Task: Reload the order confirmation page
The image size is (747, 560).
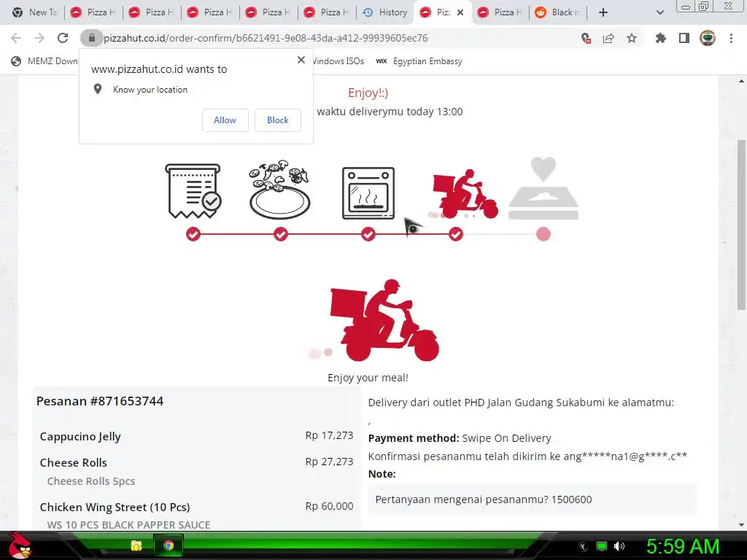Action: click(63, 38)
